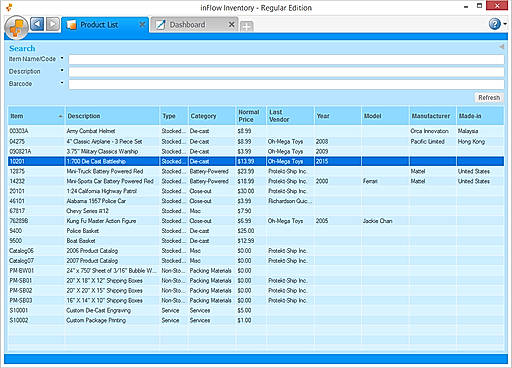Sort by the Description column header
The width and height of the screenshot is (512, 368).
[112, 116]
